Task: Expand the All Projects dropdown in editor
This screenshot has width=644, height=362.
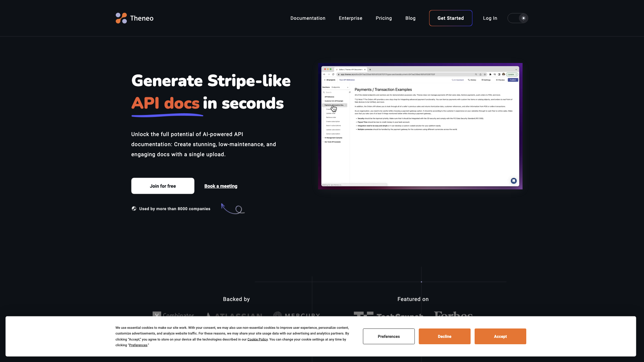Action: pos(329,80)
